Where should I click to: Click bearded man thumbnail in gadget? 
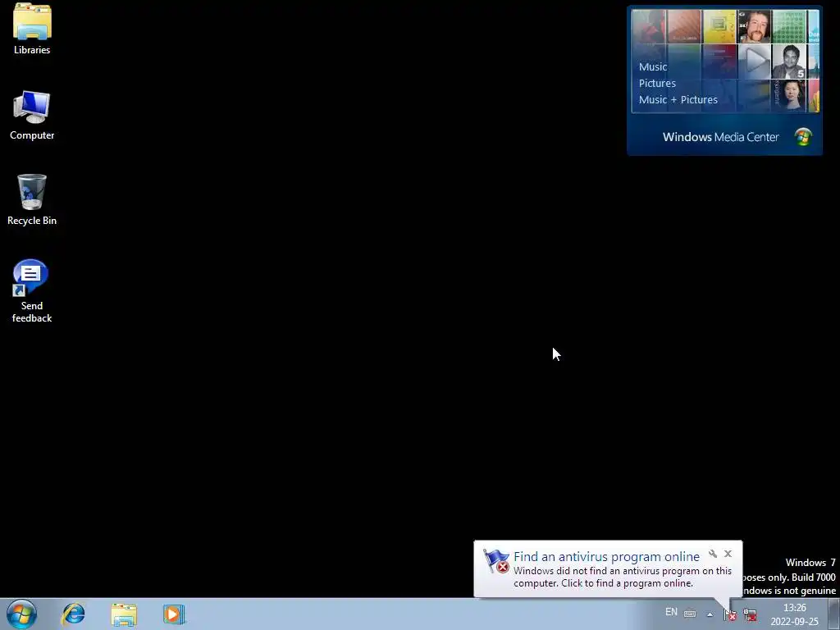[755, 26]
